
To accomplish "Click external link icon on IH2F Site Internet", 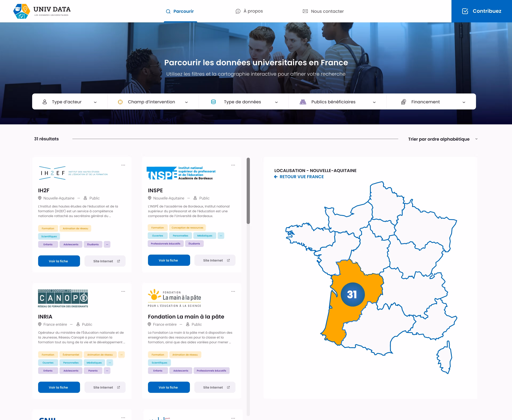I will 118,261.
